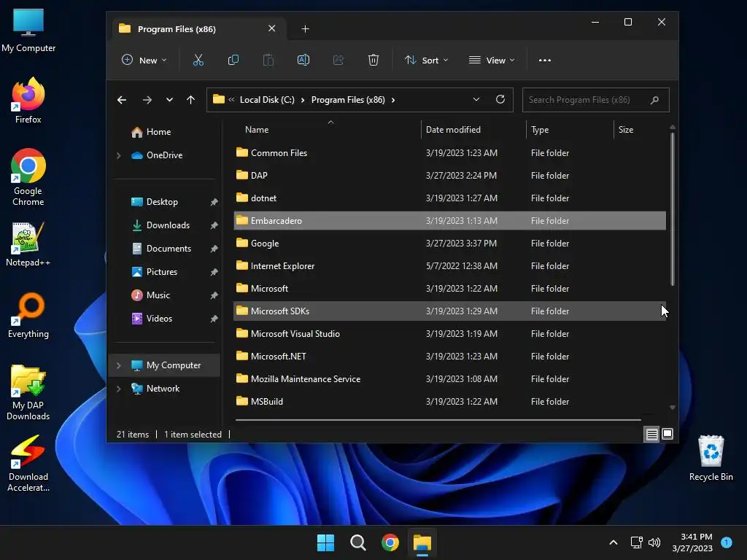Click the Delete trash can icon
Viewport: 747px width, 560px height.
[x=373, y=60]
